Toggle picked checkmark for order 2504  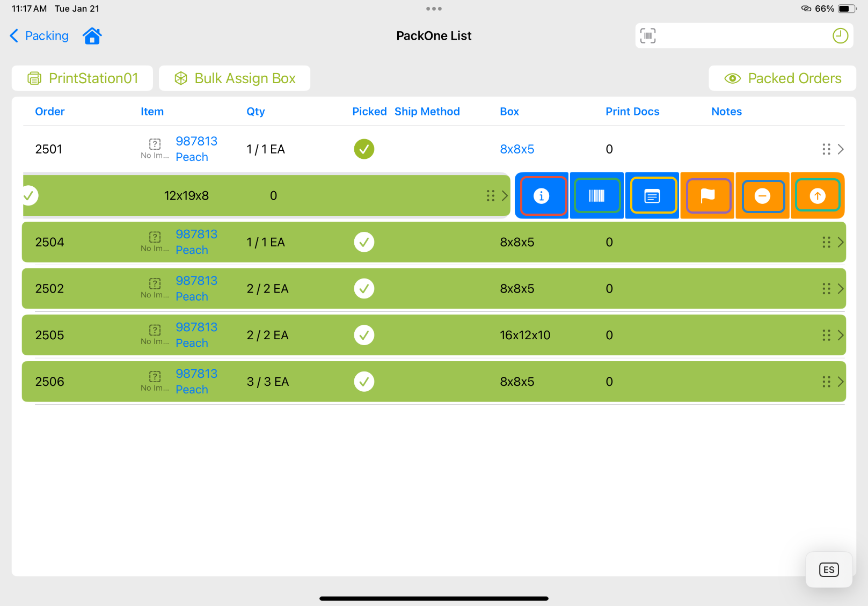364,242
